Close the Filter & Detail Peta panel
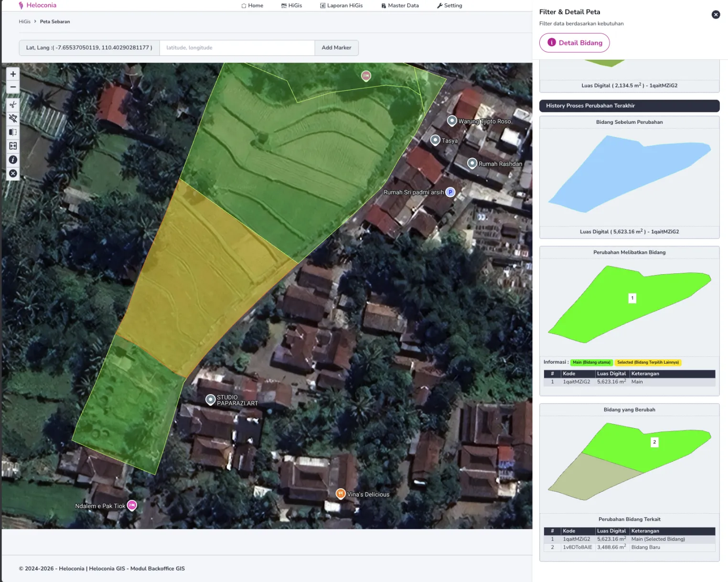 (715, 15)
